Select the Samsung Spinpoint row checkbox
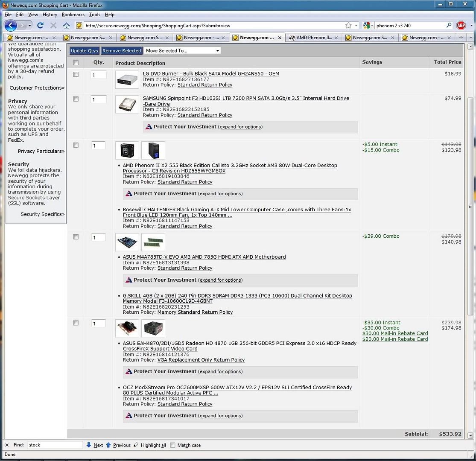Screen dimensions: 476x461 click(76, 99)
